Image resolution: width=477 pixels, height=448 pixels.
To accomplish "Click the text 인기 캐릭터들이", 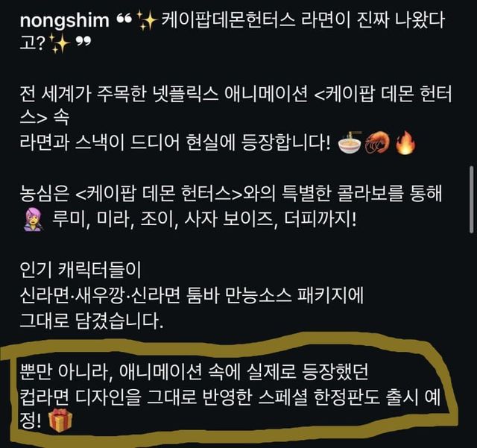I will point(80,270).
